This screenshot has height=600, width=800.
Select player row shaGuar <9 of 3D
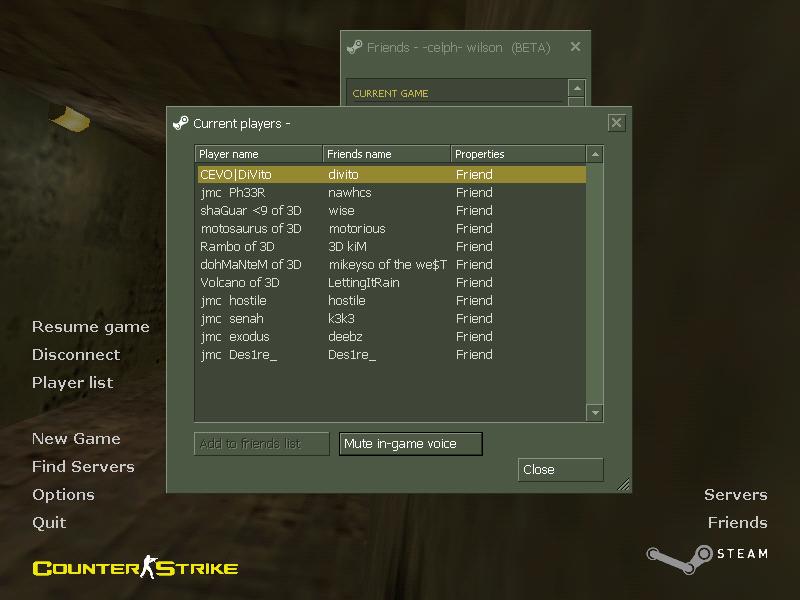pyautogui.click(x=391, y=211)
